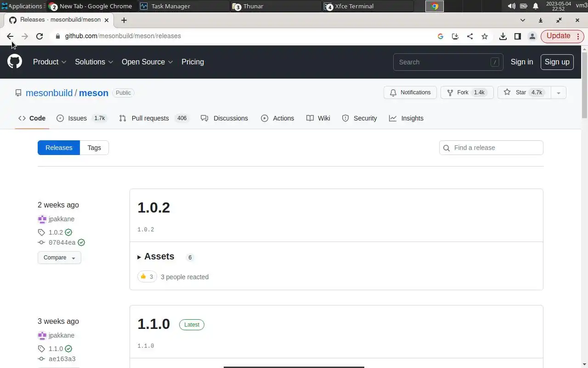Click the URL address bar
588x368 pixels.
pos(248,36)
